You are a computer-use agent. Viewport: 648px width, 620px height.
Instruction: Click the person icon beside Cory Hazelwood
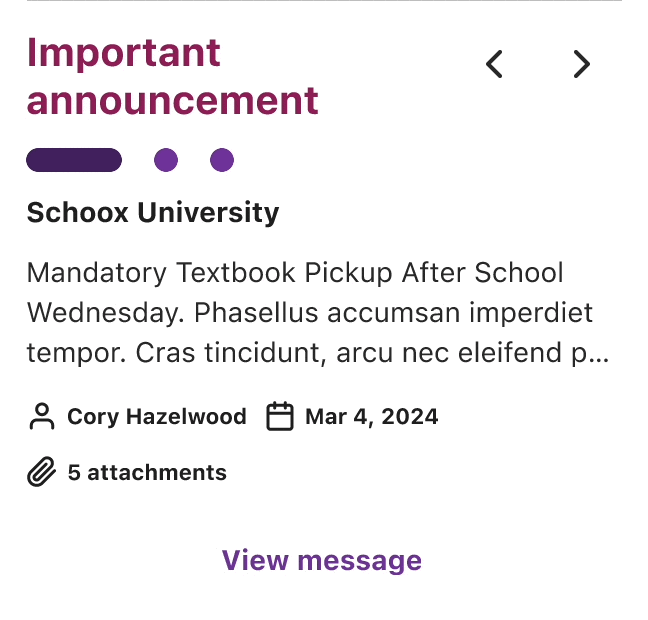point(42,416)
